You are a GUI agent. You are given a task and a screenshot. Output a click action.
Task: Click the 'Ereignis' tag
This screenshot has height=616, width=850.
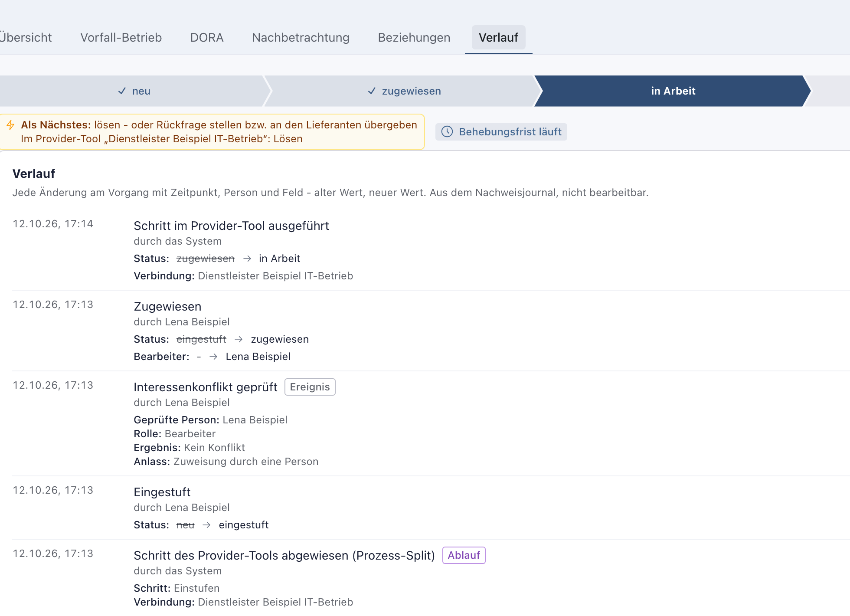click(x=310, y=387)
